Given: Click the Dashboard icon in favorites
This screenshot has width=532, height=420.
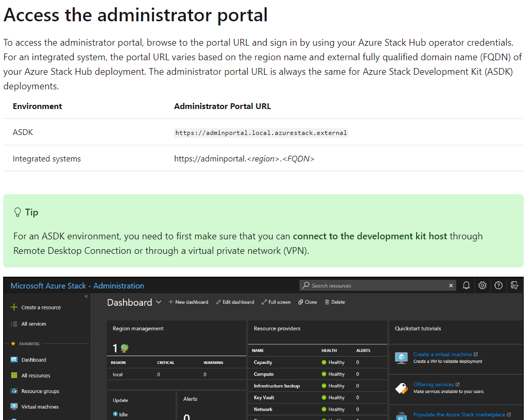Looking at the screenshot, I should click(x=14, y=360).
